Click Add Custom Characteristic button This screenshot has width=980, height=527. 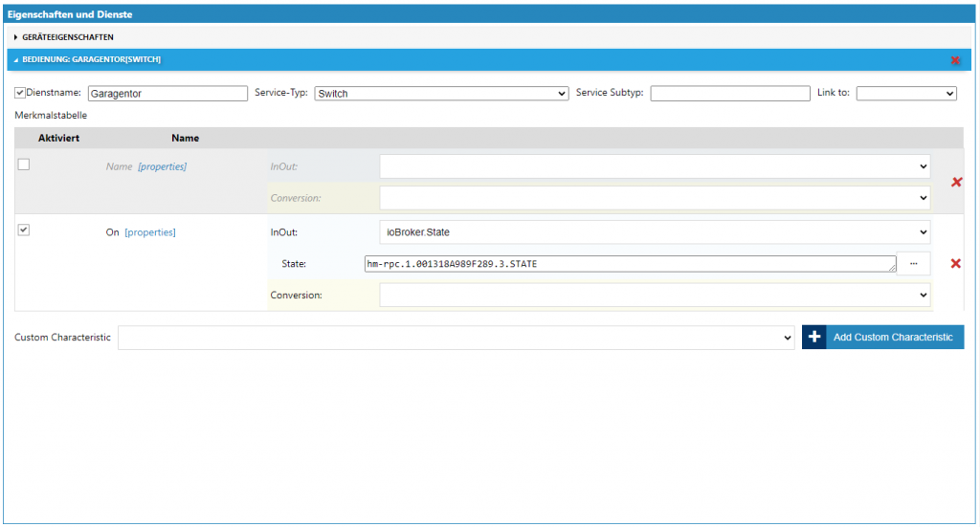(x=892, y=337)
